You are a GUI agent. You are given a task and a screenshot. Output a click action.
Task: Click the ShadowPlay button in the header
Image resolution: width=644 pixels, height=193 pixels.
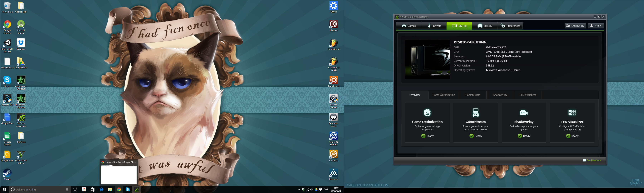tap(575, 26)
